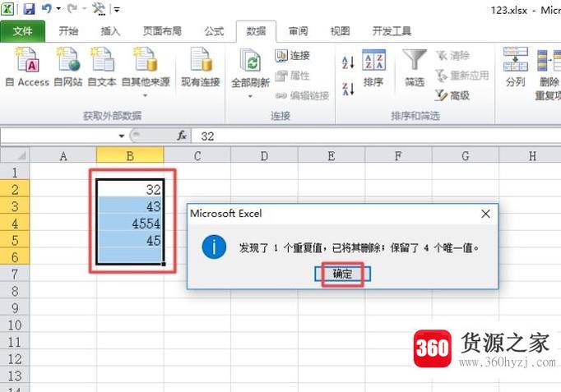561x392 pixels.
Task: Select row 10 header
Action: 15,325
